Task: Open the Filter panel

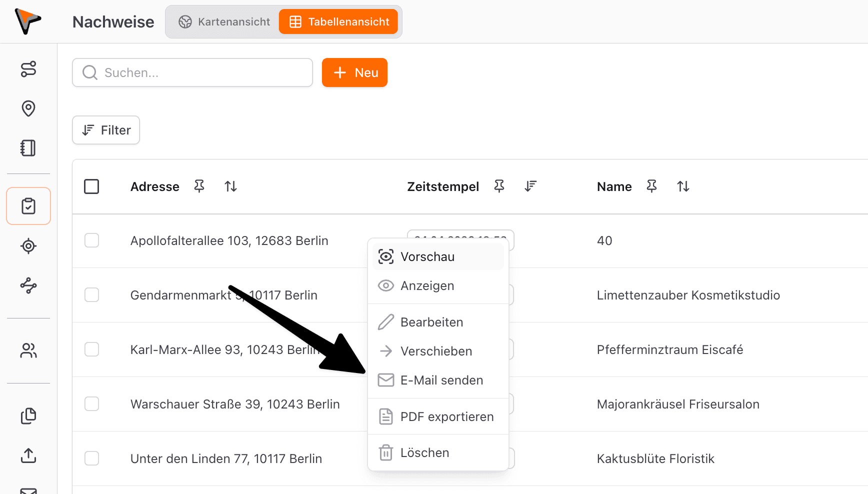Action: (x=105, y=130)
